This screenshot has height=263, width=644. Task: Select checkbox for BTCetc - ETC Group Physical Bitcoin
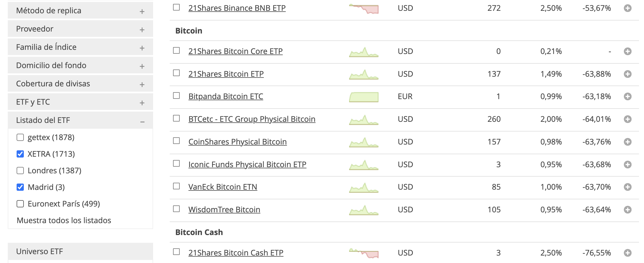tap(176, 118)
